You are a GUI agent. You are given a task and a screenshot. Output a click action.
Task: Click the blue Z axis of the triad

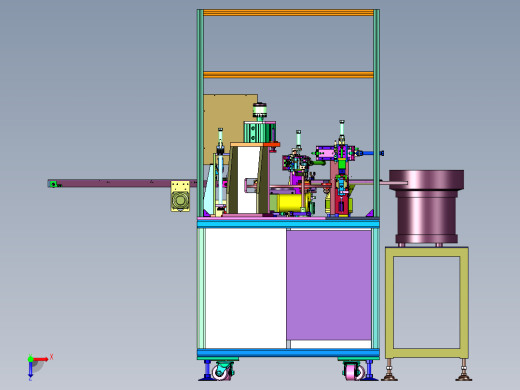point(30,370)
